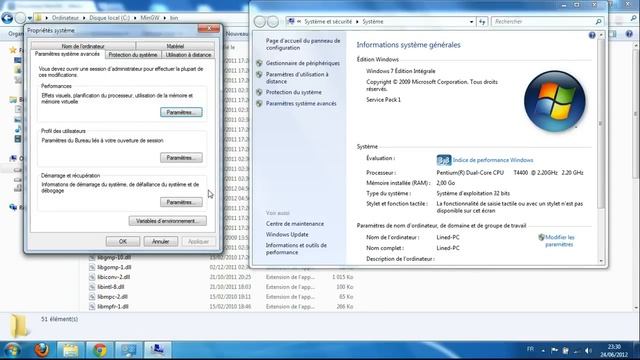The height and width of the screenshot is (360, 640).
Task: Open Protection du système sidebar link
Action: point(293,92)
